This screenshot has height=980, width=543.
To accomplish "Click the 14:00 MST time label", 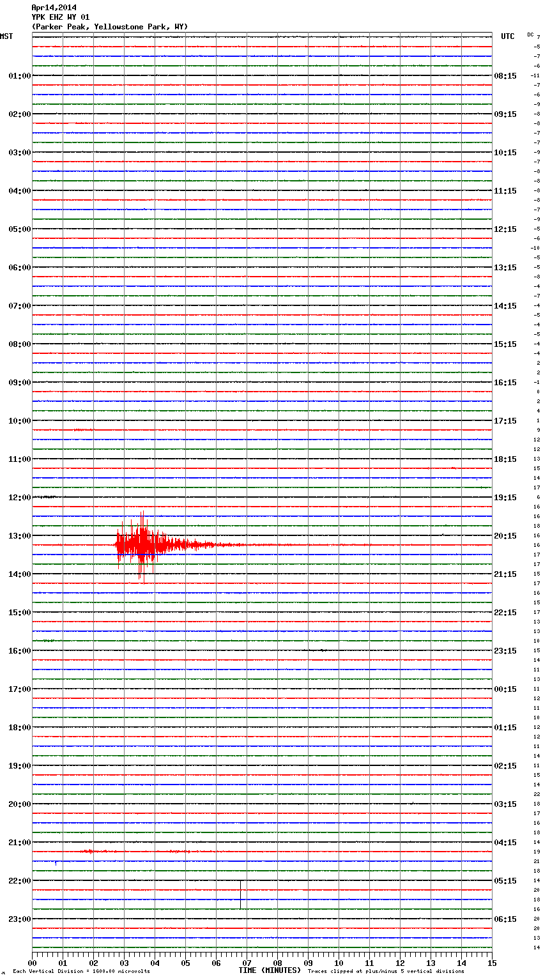I will 19,574.
